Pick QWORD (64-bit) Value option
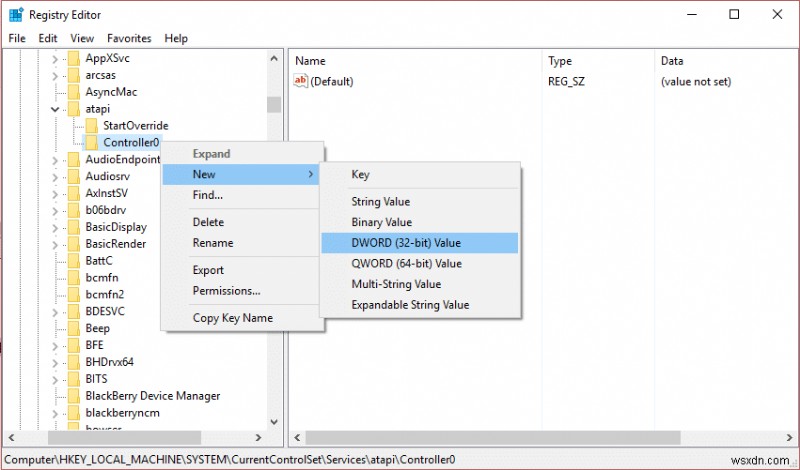 click(419, 263)
